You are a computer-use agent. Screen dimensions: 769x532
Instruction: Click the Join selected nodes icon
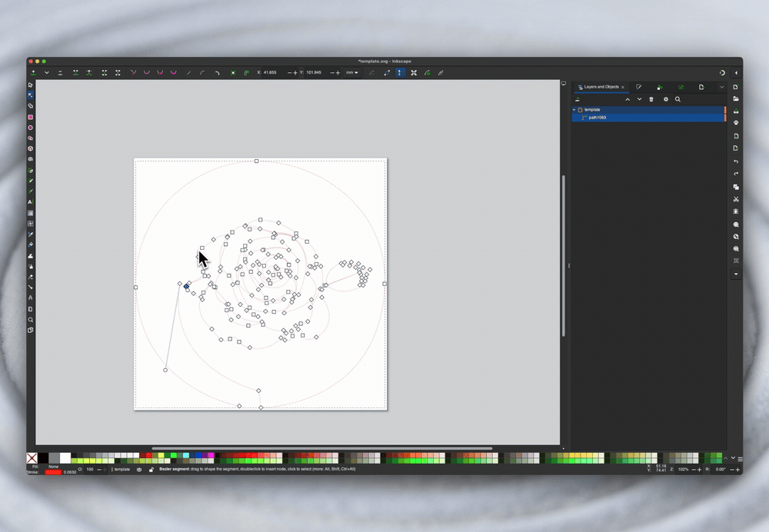[x=75, y=72]
